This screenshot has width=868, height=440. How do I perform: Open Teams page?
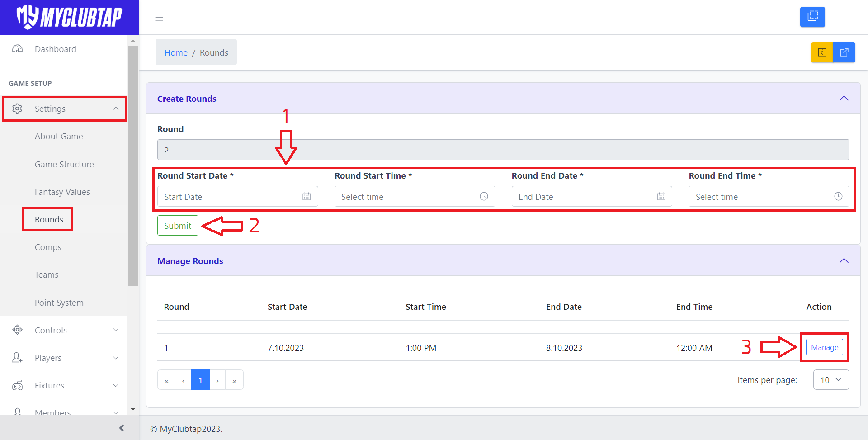47,275
